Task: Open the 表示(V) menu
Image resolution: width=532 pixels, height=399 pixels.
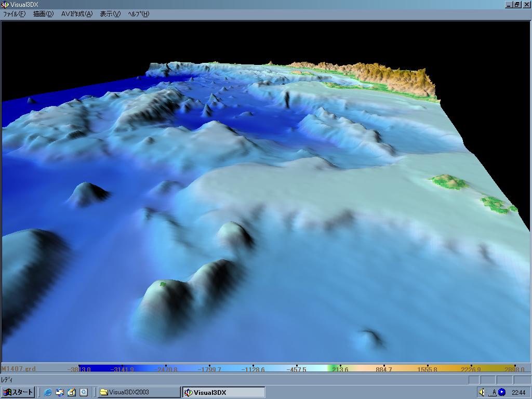Action: (x=110, y=14)
